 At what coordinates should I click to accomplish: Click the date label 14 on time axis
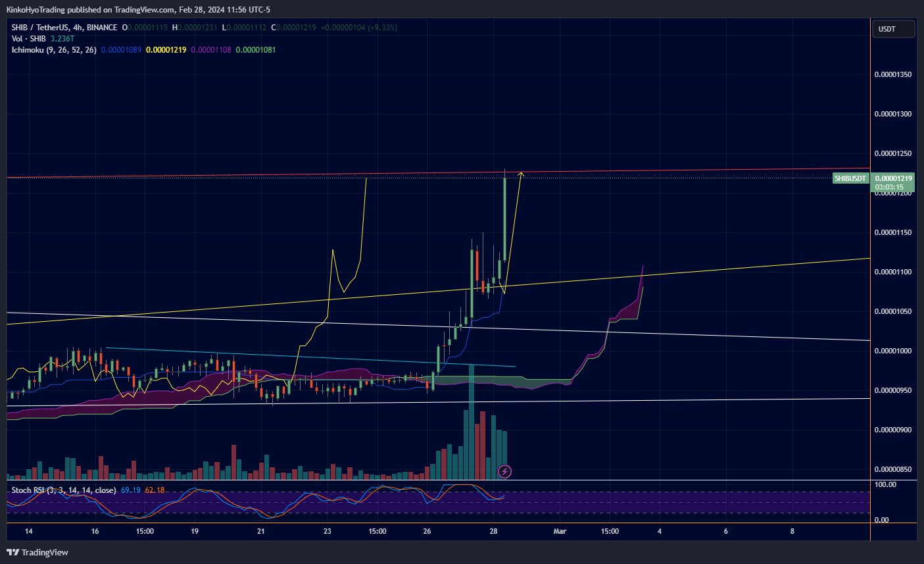click(x=28, y=531)
